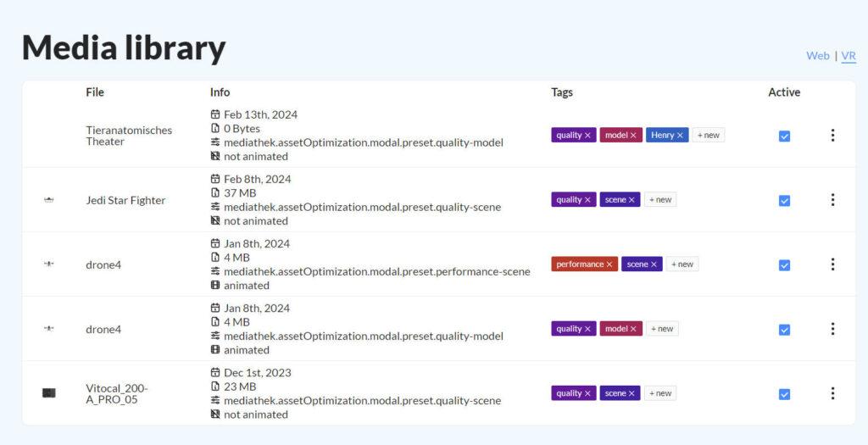Screen dimensions: 868x445
Task: Add new tag to Tieranatomisches Theater
Action: [x=709, y=135]
